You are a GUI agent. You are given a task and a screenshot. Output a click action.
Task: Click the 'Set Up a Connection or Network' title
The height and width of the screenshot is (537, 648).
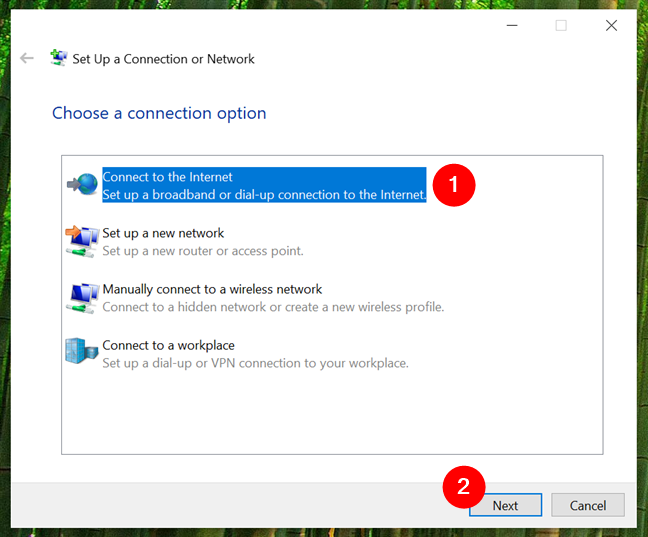[x=163, y=59]
